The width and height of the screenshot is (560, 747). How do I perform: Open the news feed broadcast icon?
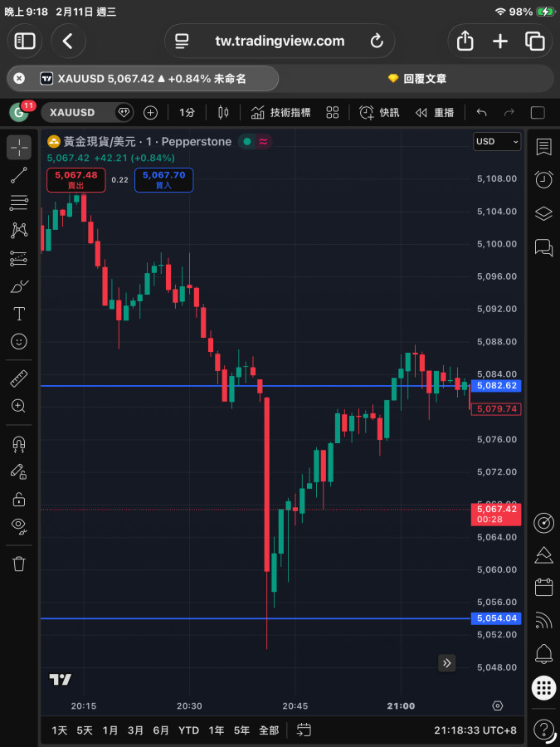click(x=543, y=620)
